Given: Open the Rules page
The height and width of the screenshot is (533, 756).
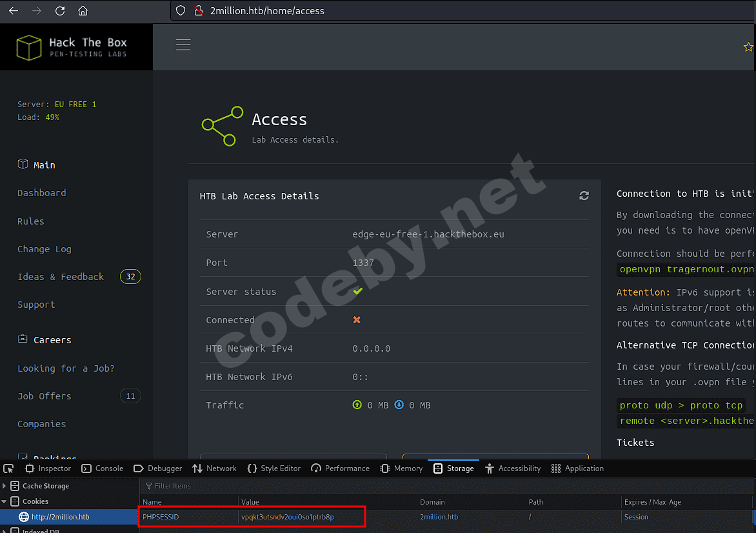Looking at the screenshot, I should [x=31, y=221].
